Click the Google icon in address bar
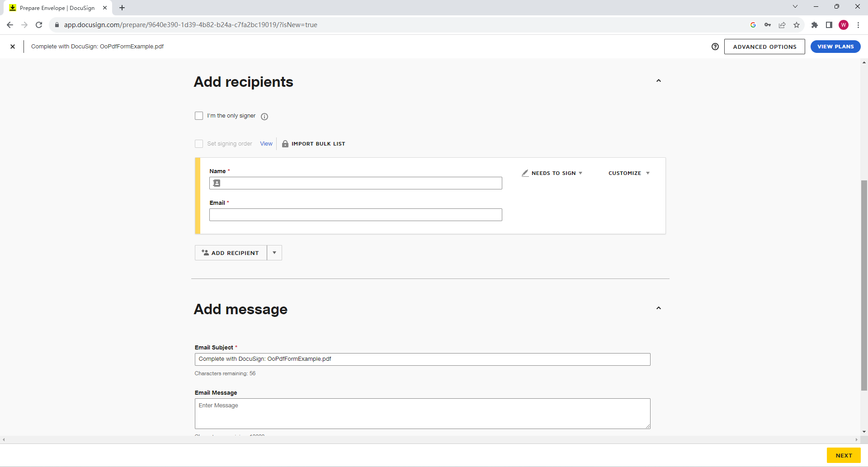Image resolution: width=868 pixels, height=467 pixels. (x=753, y=25)
